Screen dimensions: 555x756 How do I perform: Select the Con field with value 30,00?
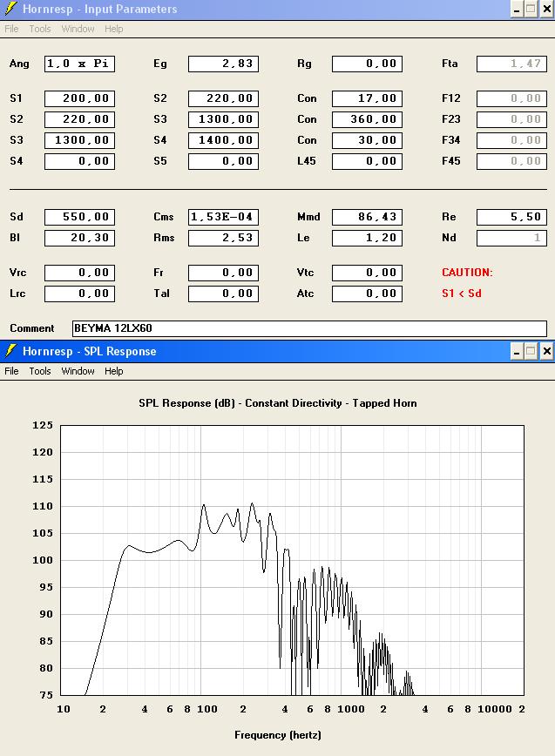point(367,140)
